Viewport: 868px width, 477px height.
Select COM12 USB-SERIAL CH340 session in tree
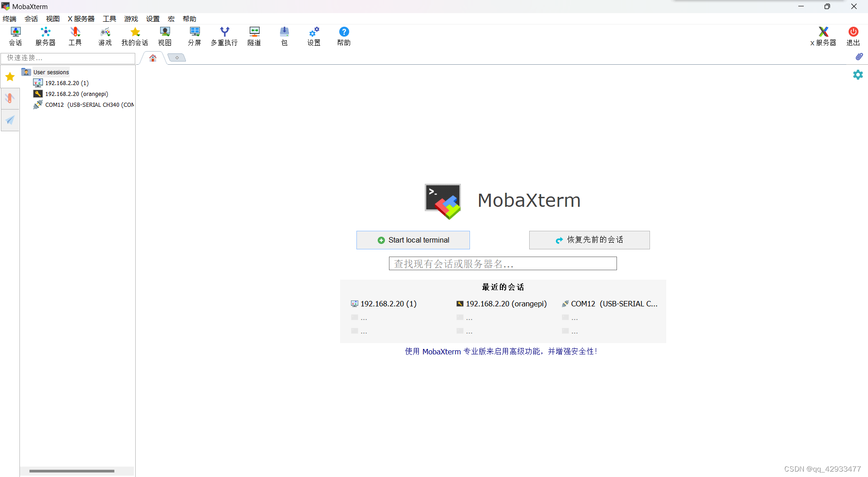[x=84, y=105]
